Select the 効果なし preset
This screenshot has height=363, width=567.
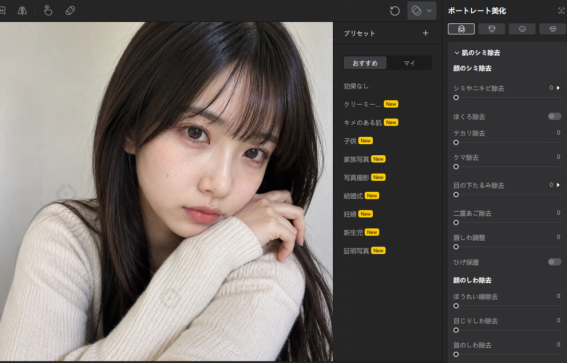[356, 86]
